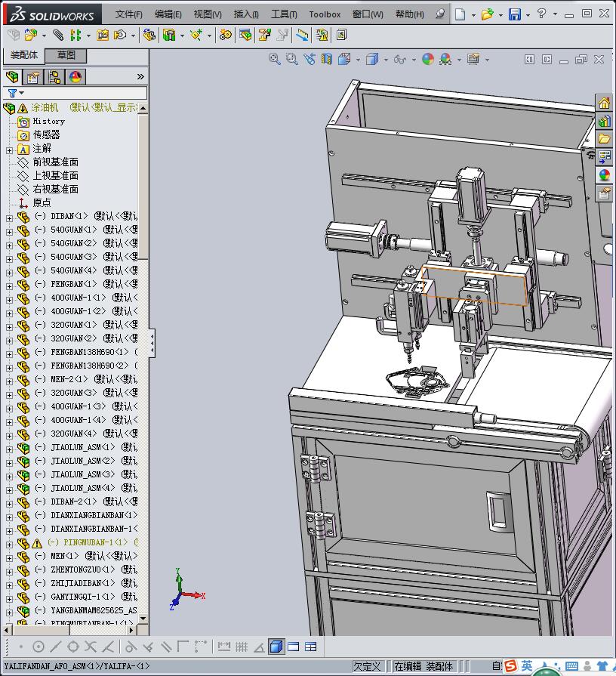Select the 传感器 sensors item
This screenshot has width=616, height=676.
tap(47, 135)
